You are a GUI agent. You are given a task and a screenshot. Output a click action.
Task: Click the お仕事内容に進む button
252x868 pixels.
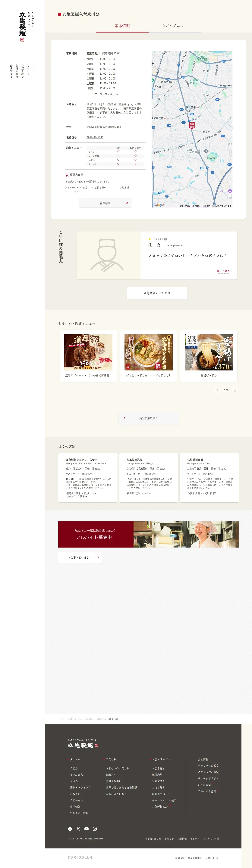pyautogui.click(x=80, y=557)
